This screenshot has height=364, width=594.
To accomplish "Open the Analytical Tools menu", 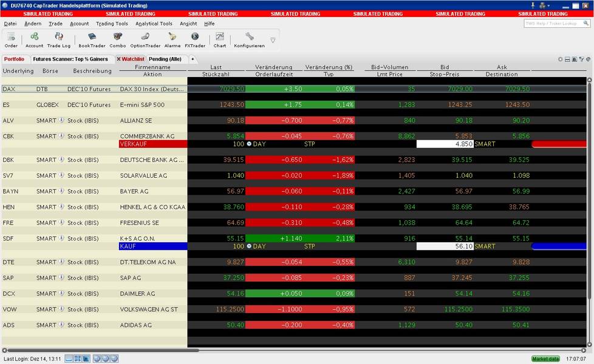I will coord(154,24).
